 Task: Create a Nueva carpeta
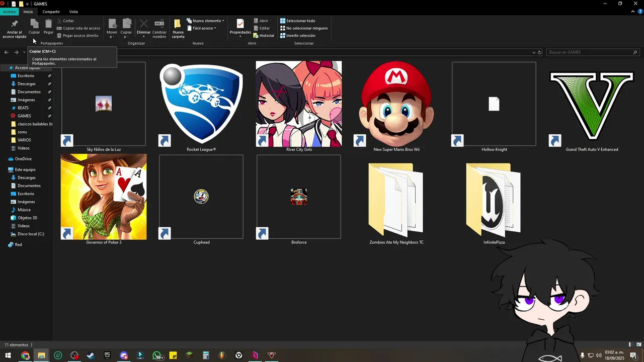(178, 29)
